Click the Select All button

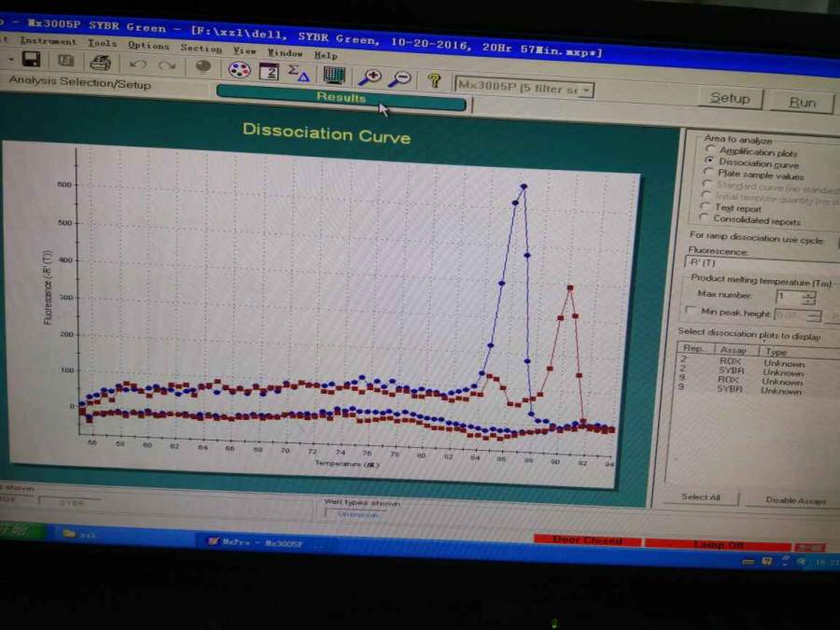click(x=701, y=497)
